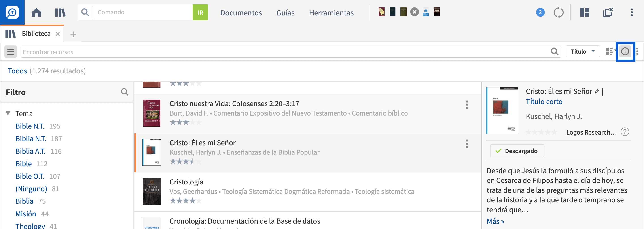Screen dimensions: 644x229
Task: Open the Título sort dropdown
Action: tap(583, 51)
